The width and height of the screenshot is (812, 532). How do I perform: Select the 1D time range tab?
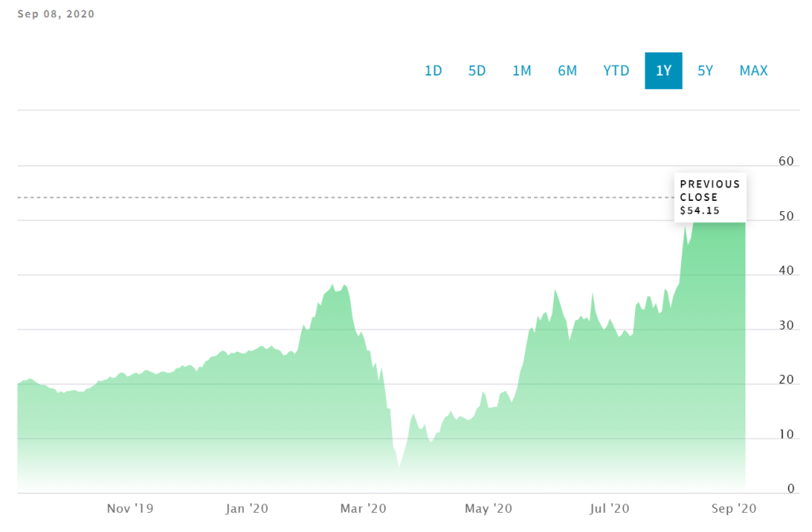[433, 71]
